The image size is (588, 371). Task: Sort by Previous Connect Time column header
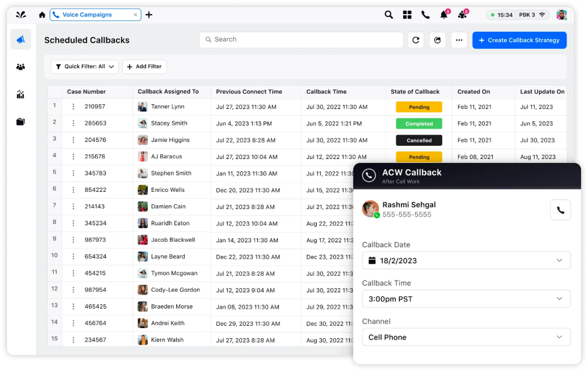pos(249,92)
